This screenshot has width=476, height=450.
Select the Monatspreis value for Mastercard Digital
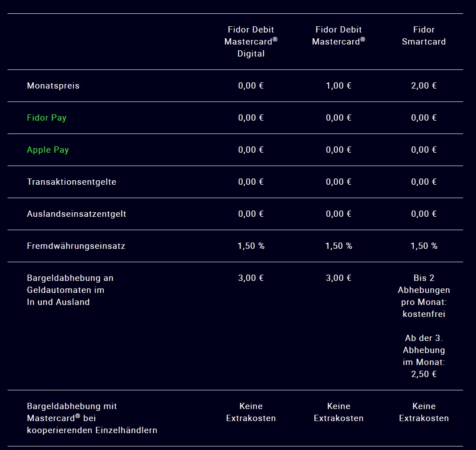click(251, 86)
